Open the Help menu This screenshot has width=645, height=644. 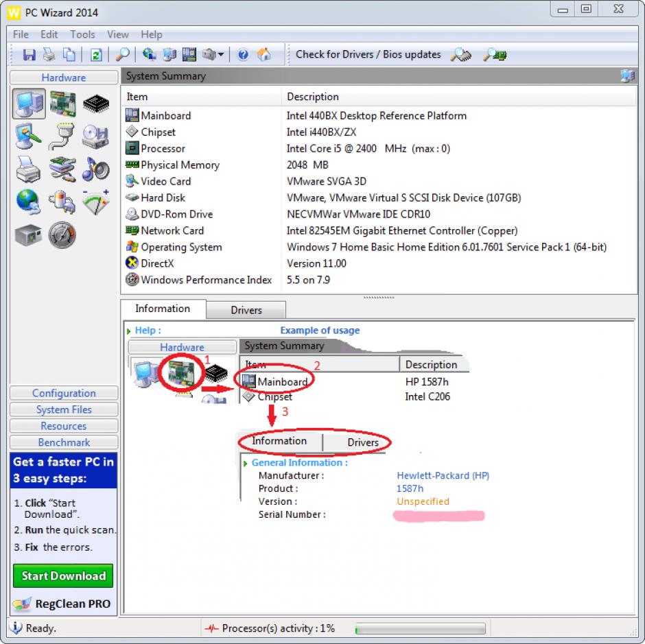point(152,34)
